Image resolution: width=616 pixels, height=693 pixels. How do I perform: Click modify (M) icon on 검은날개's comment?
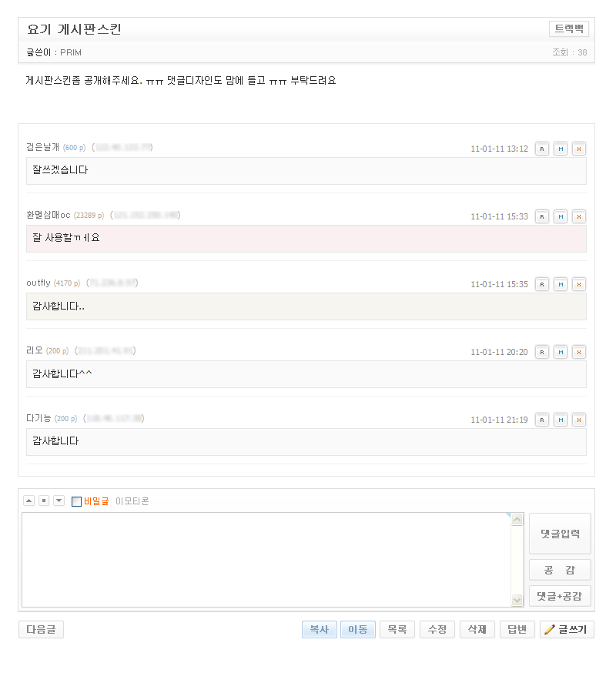[561, 149]
